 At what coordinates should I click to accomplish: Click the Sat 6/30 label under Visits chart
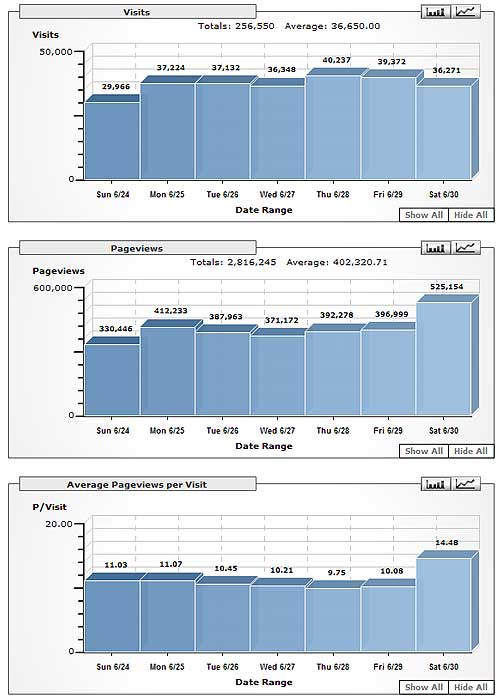[x=443, y=195]
